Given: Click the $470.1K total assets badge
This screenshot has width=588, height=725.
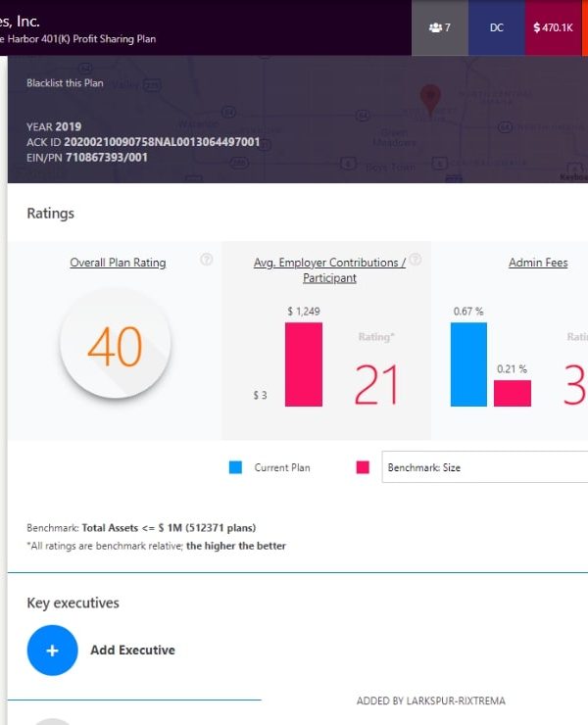Looking at the screenshot, I should pyautogui.click(x=553, y=27).
